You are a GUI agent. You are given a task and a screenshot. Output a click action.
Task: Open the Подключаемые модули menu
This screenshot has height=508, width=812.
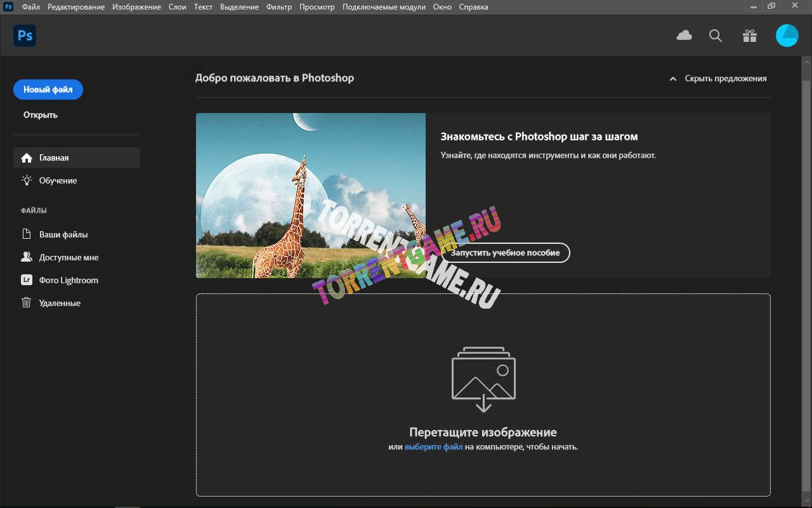tap(384, 7)
